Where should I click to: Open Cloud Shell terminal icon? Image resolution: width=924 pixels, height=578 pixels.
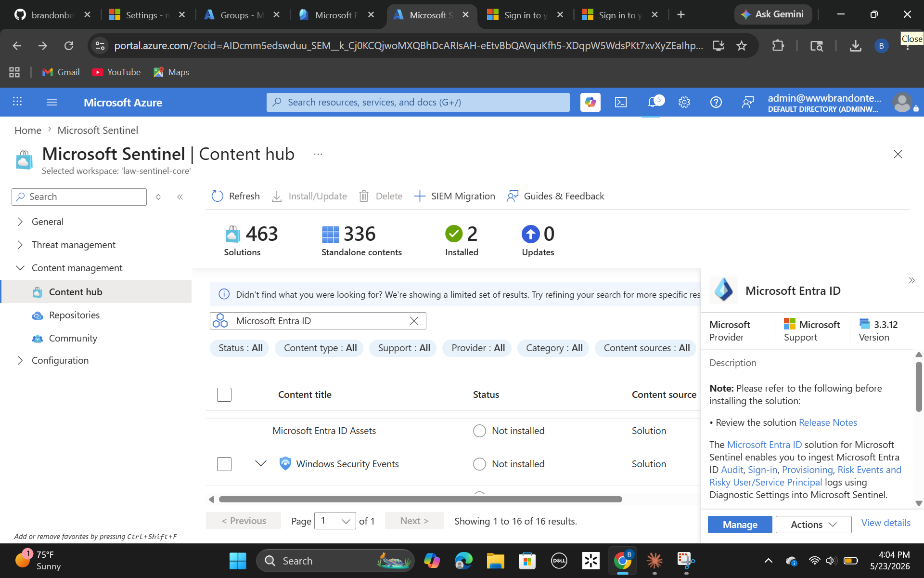[x=621, y=102]
